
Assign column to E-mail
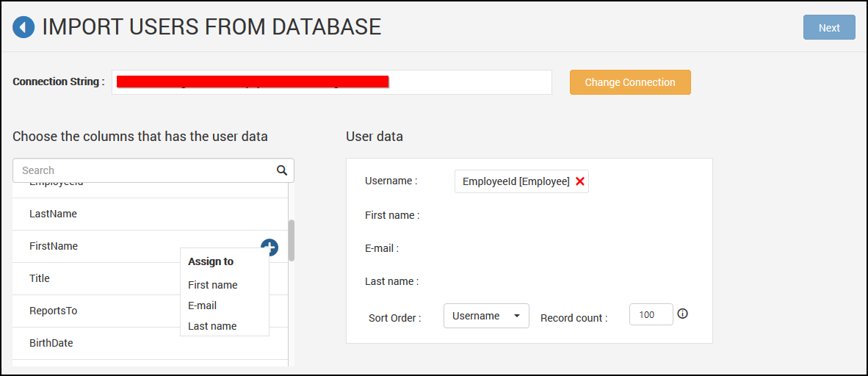(202, 305)
